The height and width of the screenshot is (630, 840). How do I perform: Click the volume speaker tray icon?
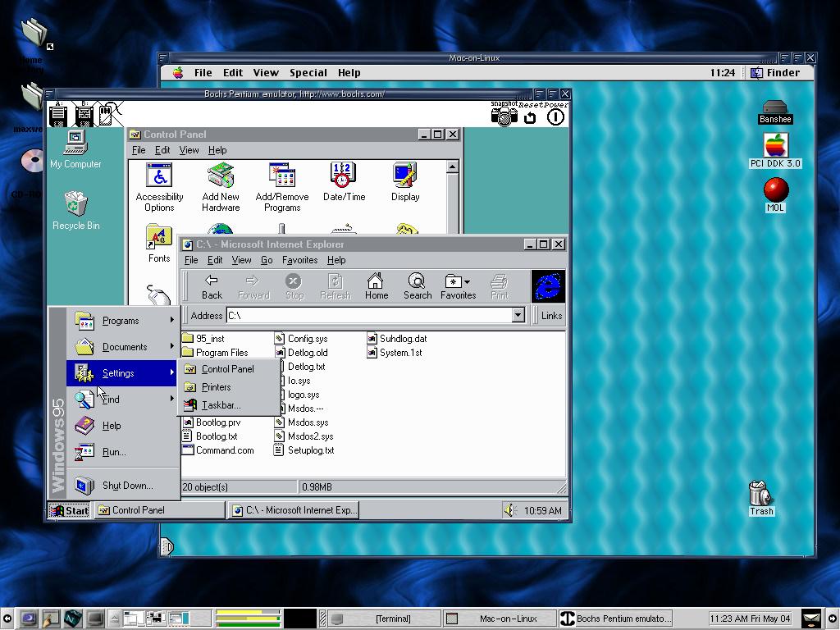pyautogui.click(x=509, y=510)
